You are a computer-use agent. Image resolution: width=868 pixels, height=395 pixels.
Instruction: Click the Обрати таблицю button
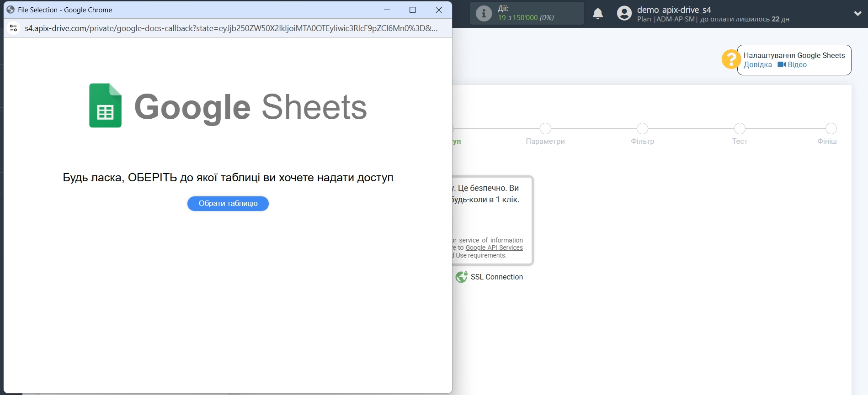(228, 203)
